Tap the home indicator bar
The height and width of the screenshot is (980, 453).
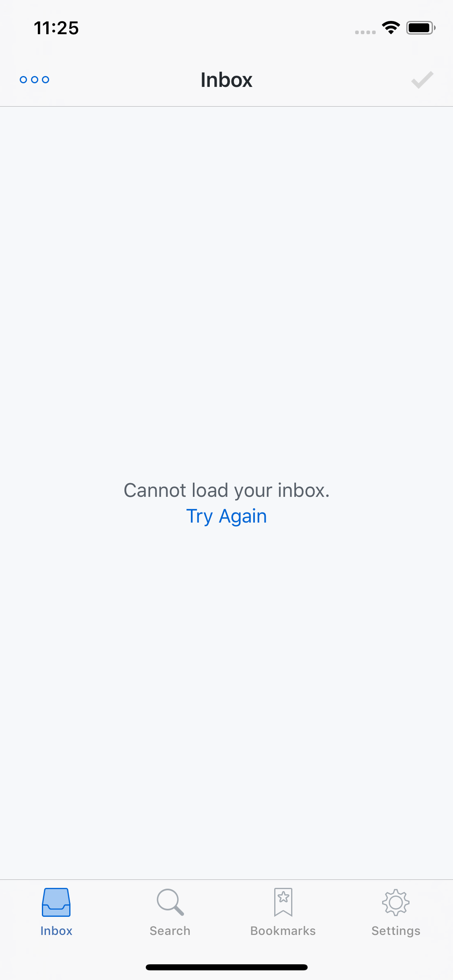coord(227,967)
